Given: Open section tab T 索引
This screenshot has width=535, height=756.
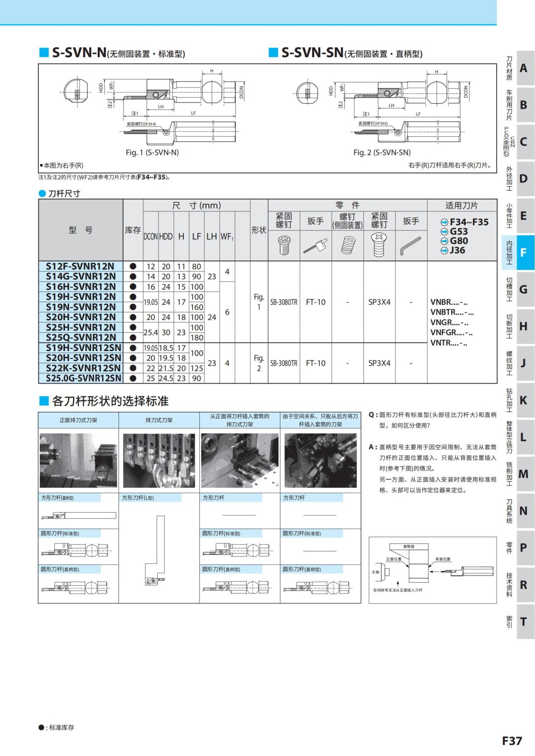Looking at the screenshot, I should click(518, 621).
